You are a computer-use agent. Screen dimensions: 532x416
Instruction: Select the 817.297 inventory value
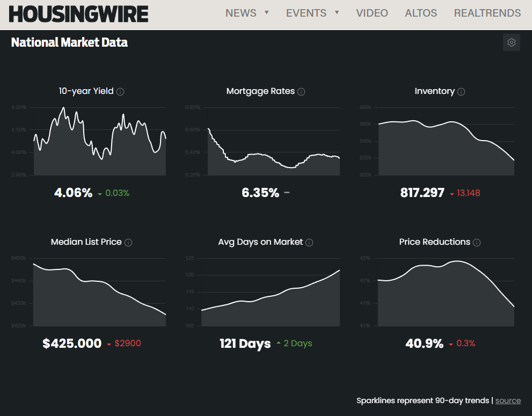tap(422, 193)
